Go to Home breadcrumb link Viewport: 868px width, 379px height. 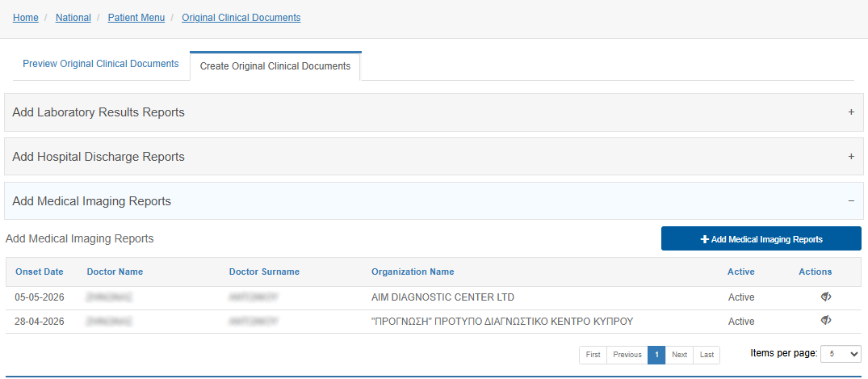(26, 18)
